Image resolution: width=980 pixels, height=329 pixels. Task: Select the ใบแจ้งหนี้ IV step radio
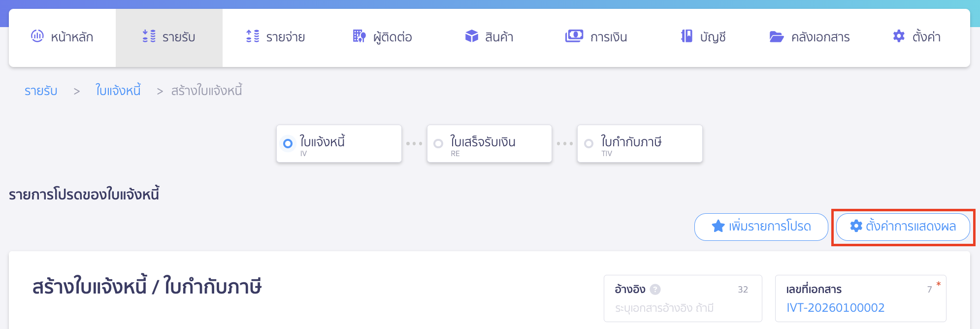[288, 143]
